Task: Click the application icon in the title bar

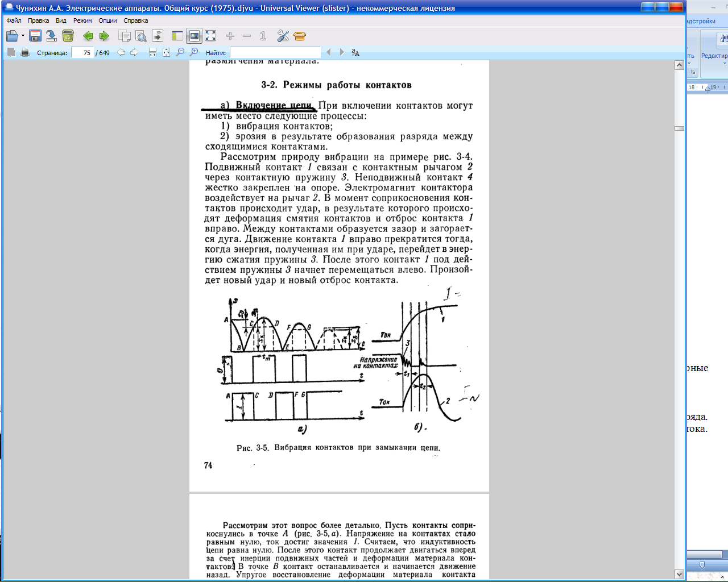Action: coord(9,8)
